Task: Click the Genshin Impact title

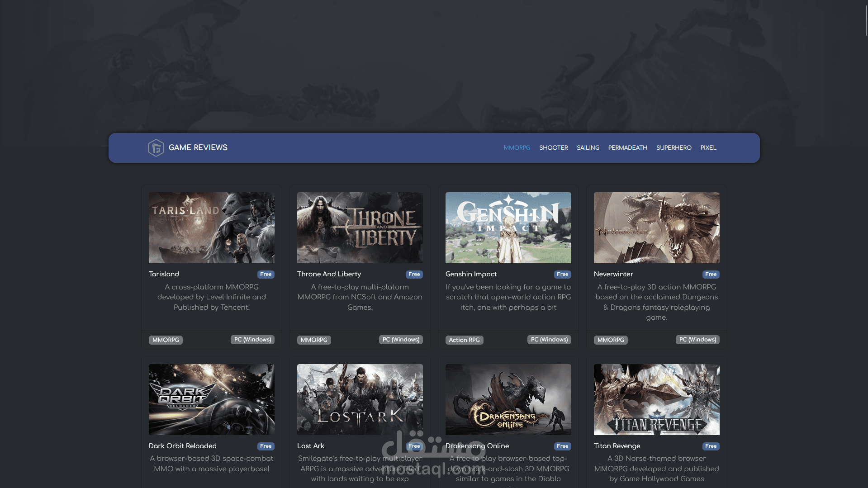Action: [x=471, y=274]
